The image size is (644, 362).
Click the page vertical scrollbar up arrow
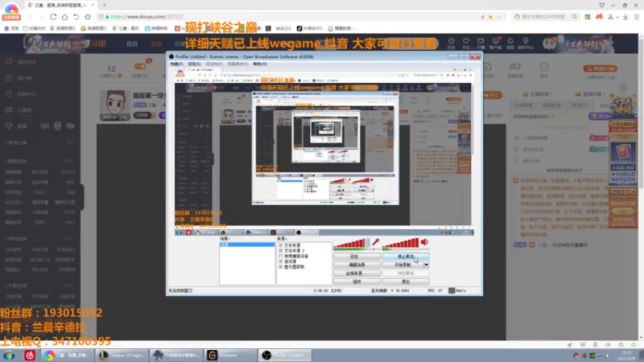tap(641, 37)
